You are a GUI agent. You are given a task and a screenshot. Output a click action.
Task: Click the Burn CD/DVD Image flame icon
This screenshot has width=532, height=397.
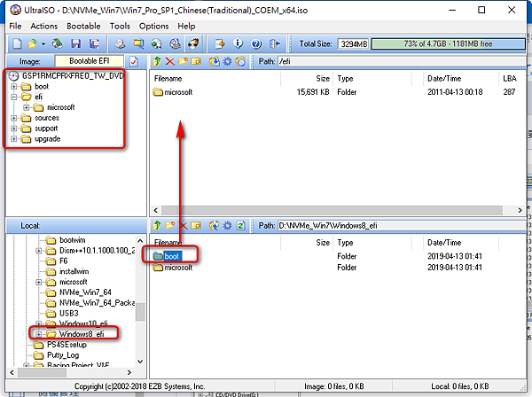[x=193, y=43]
